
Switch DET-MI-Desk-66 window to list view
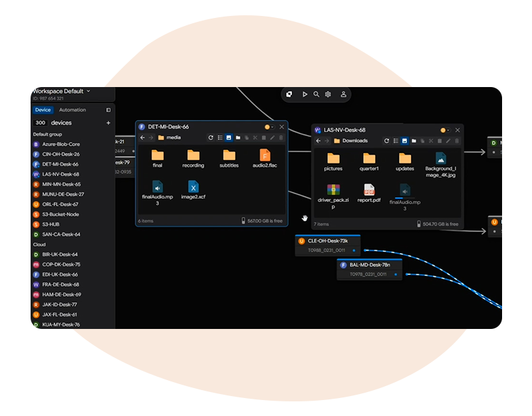pos(219,138)
